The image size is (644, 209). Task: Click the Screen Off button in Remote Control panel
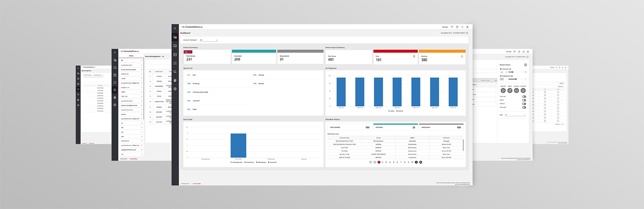(523, 90)
